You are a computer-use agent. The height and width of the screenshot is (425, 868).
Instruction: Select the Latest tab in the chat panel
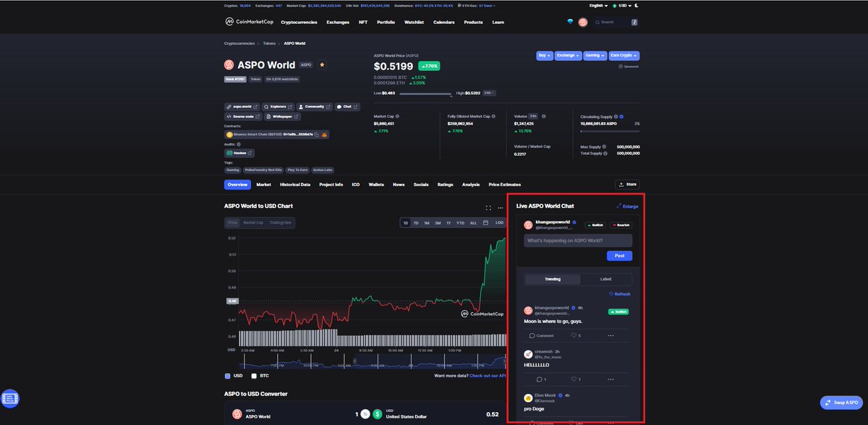tap(606, 279)
